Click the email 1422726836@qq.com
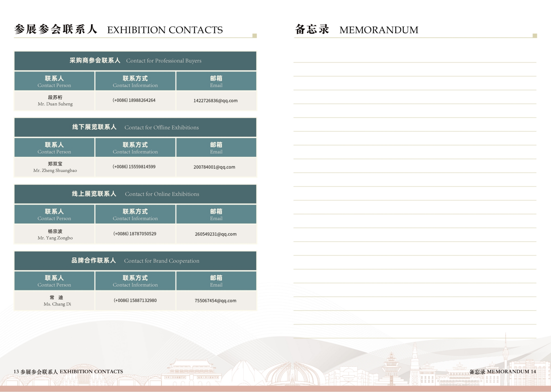Image resolution: width=551 pixels, height=392 pixels. (x=216, y=101)
